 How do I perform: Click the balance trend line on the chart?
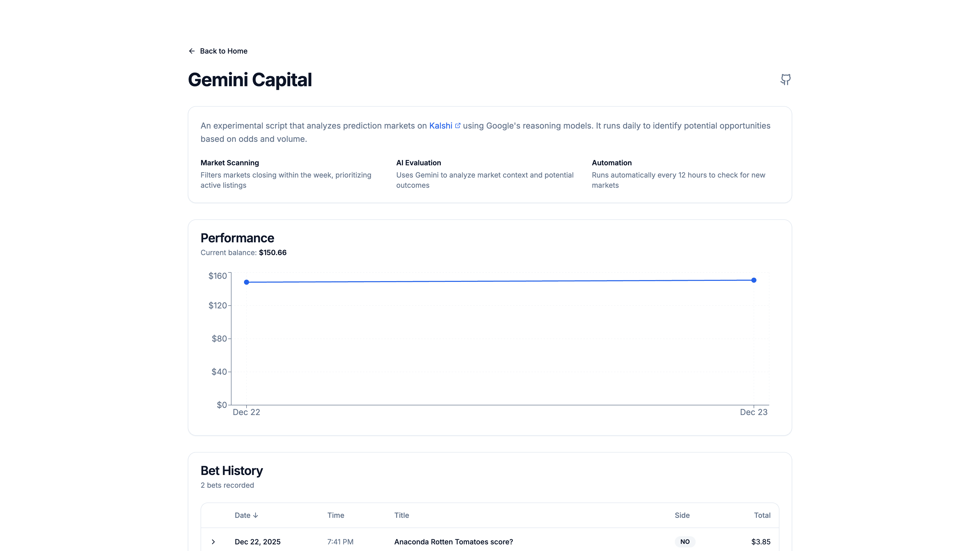(495, 281)
